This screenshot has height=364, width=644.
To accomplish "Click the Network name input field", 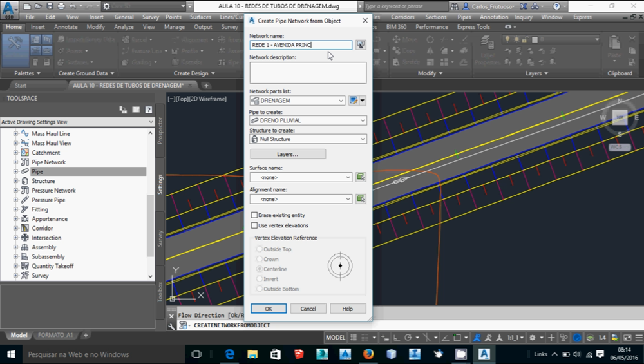I will click(301, 45).
